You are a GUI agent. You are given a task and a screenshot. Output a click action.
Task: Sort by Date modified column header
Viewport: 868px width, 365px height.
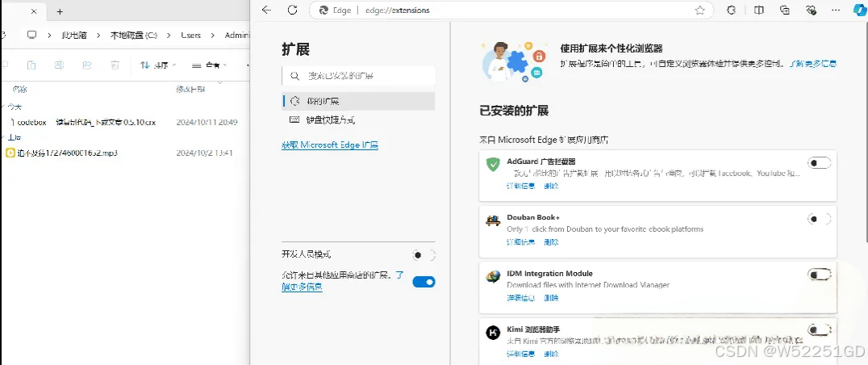pyautogui.click(x=190, y=89)
